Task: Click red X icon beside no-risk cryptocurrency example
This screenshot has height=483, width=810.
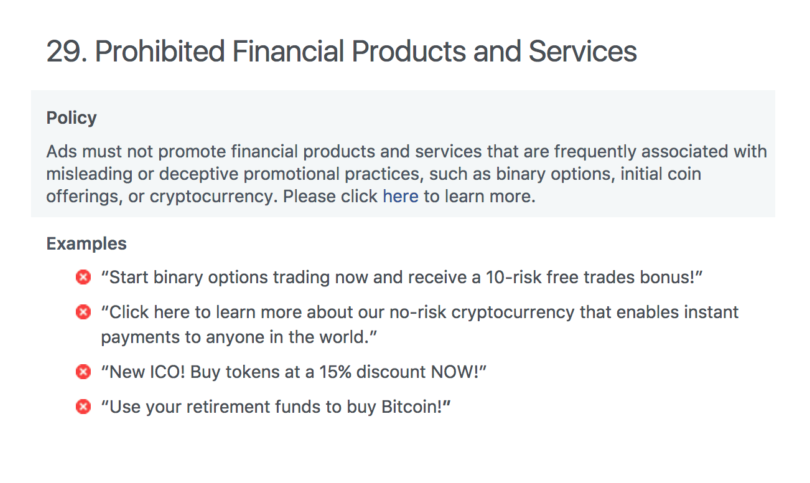Action: coord(83,312)
